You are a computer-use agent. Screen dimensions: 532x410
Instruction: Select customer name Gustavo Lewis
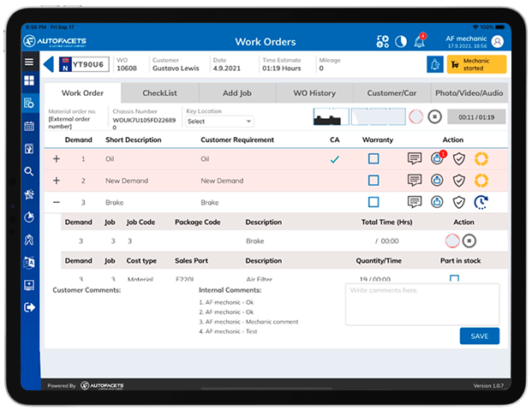176,68
